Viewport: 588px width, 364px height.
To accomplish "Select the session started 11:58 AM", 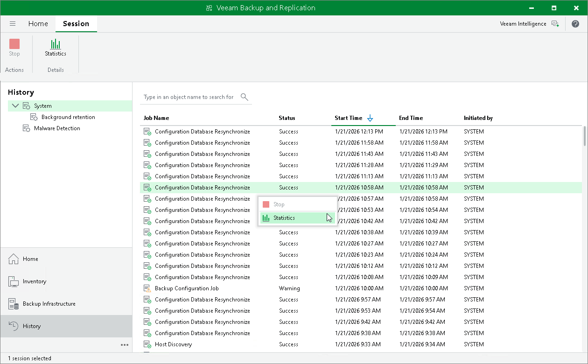I will [x=361, y=143].
